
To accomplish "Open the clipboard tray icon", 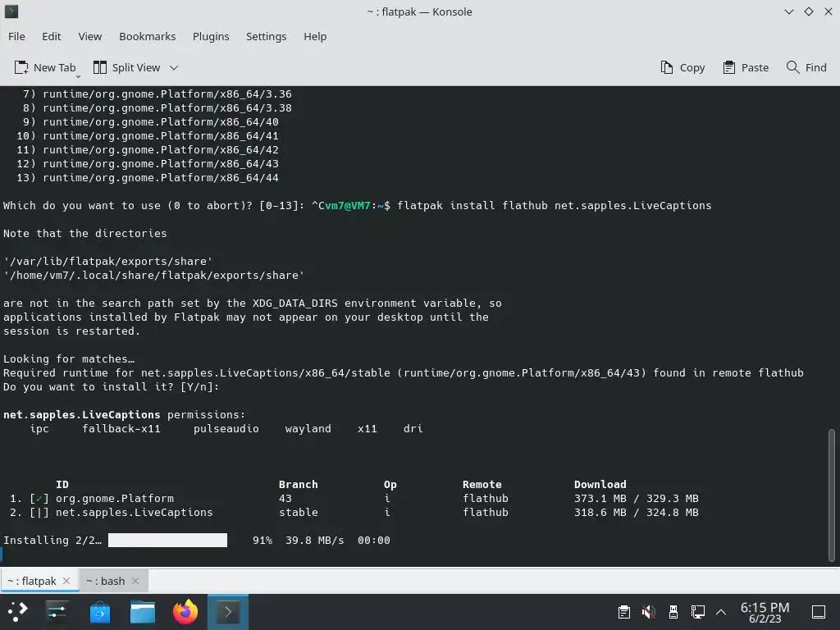I will click(623, 612).
